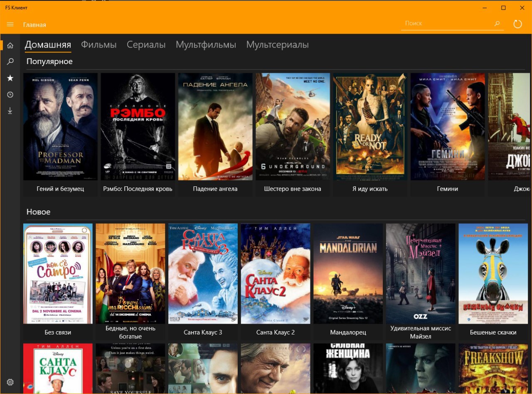Open the Гемини movie poster
The width and height of the screenshot is (532, 394).
448,126
